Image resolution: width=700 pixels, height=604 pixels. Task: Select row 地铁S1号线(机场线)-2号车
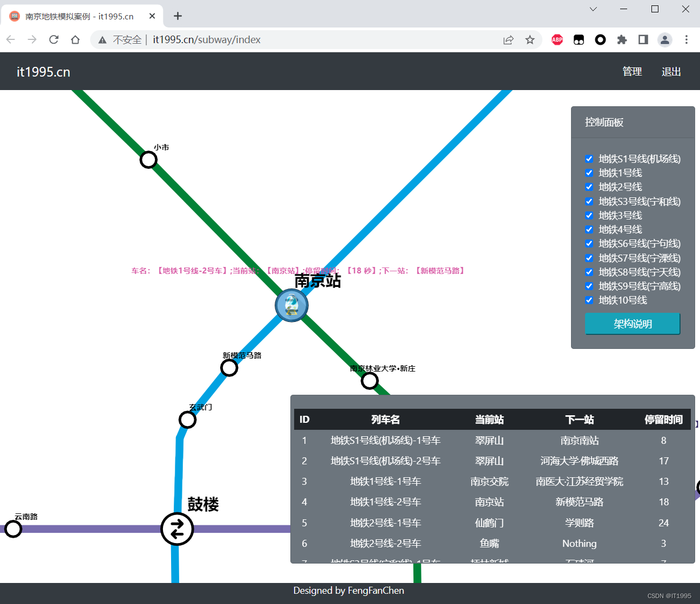tap(492, 461)
